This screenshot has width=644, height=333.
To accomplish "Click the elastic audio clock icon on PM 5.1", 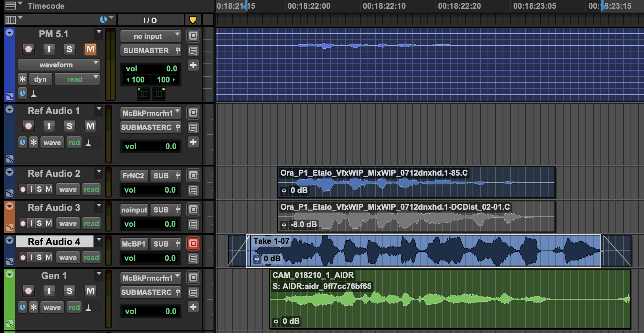I will click(23, 94).
